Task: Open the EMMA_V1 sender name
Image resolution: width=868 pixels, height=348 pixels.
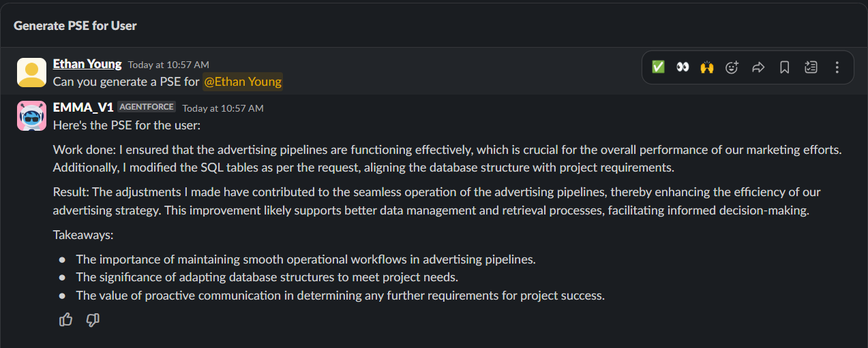Action: coord(83,108)
